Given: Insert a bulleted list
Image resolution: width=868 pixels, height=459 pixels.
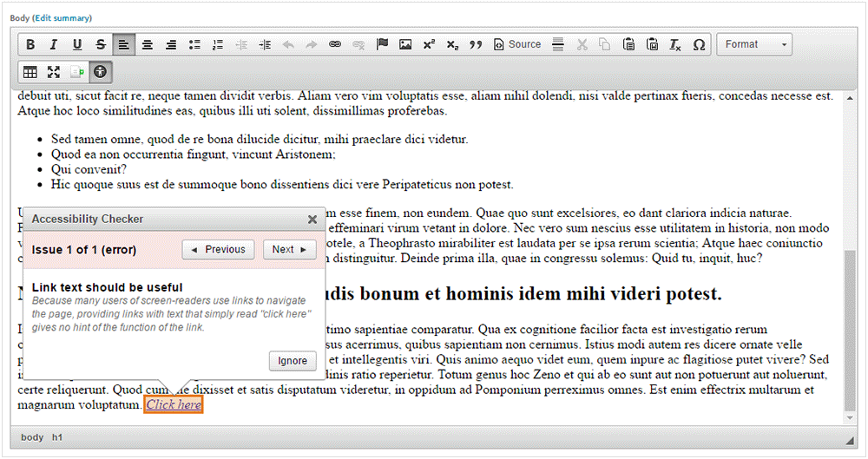Looking at the screenshot, I should (195, 45).
